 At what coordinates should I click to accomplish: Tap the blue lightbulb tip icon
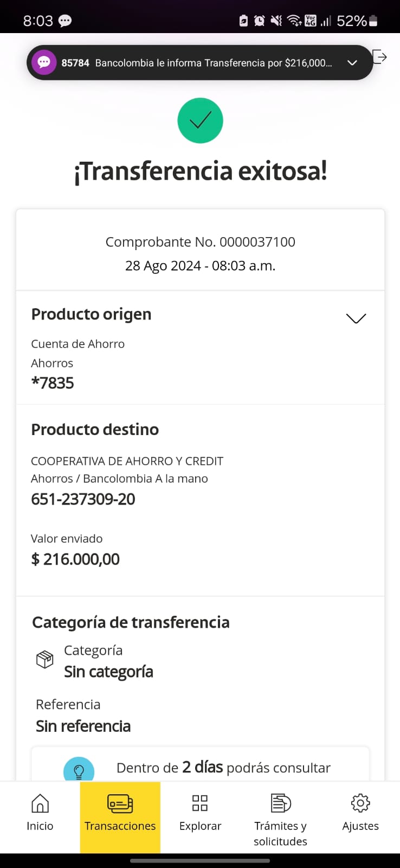79,770
